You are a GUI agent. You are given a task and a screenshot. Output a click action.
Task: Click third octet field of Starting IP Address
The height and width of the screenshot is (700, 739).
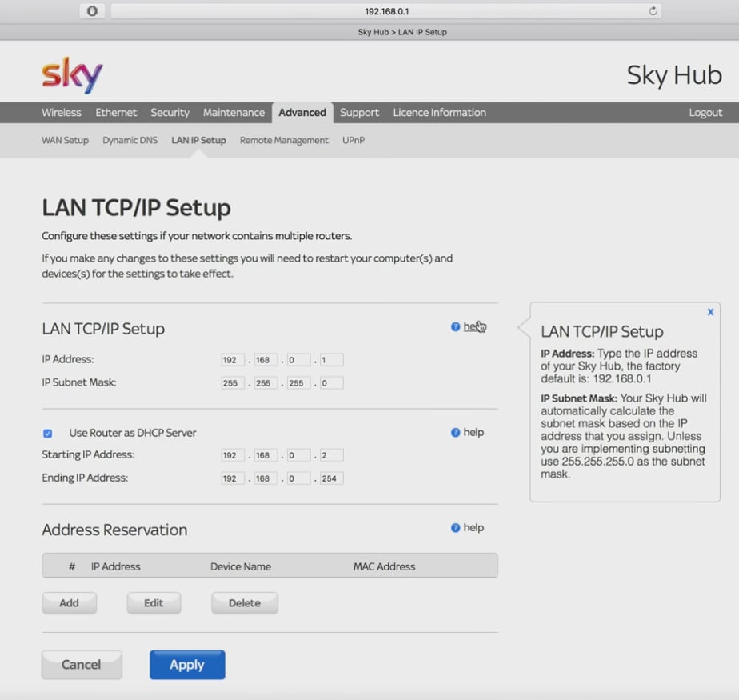tap(299, 455)
